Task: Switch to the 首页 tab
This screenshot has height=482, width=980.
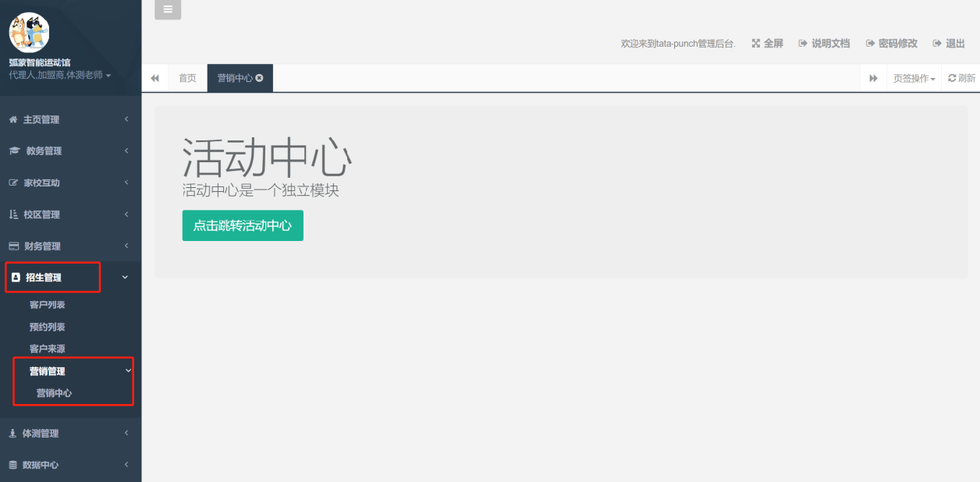Action: click(x=187, y=78)
